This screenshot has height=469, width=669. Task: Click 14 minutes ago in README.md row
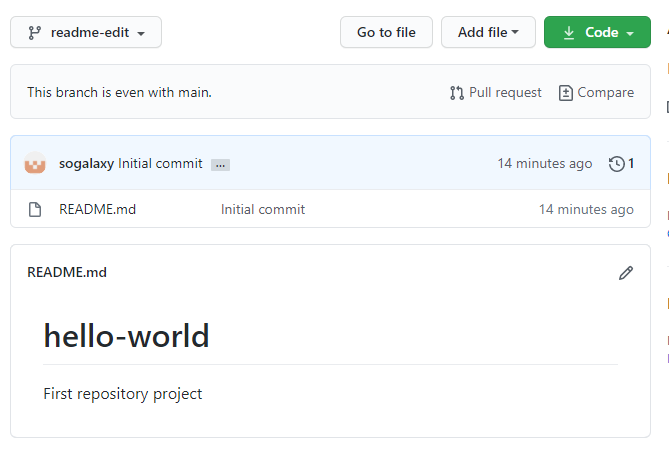tap(586, 209)
